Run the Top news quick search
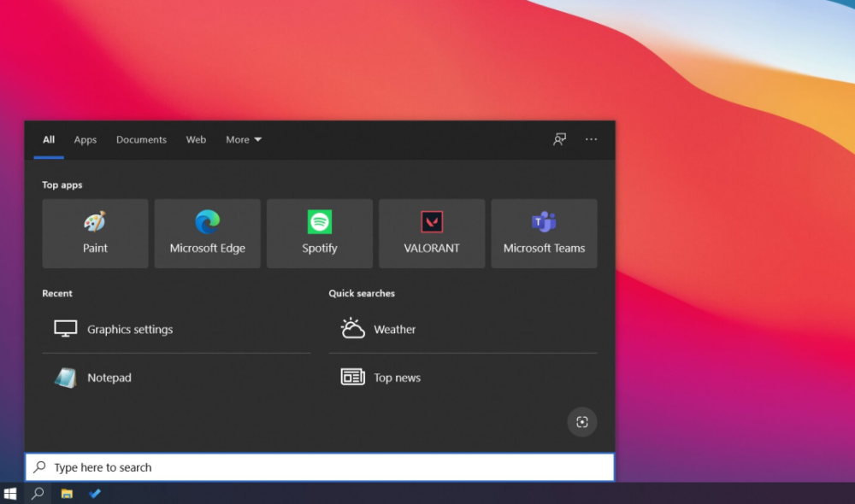The width and height of the screenshot is (855, 504). click(x=463, y=378)
